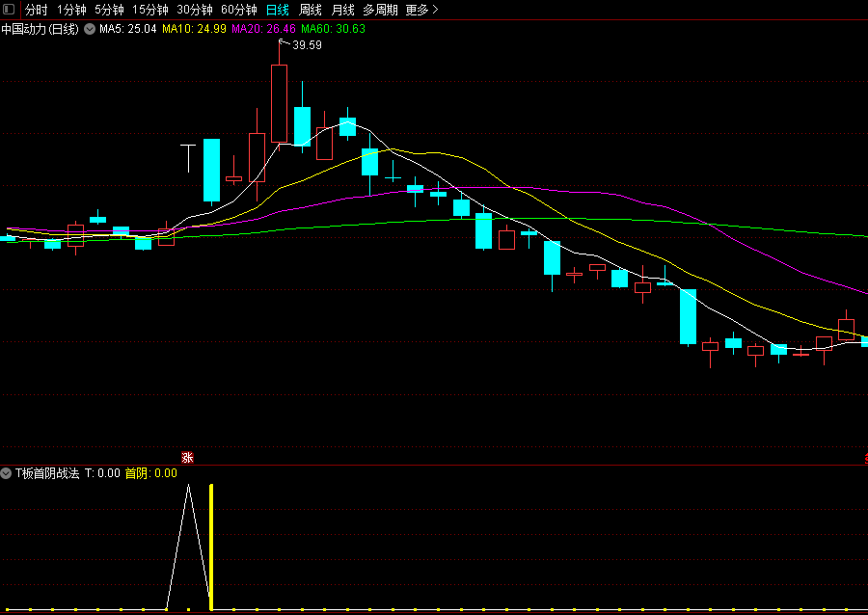Click the MA60: 30.63 indicator label
The height and width of the screenshot is (615, 868).
pyautogui.click(x=334, y=29)
